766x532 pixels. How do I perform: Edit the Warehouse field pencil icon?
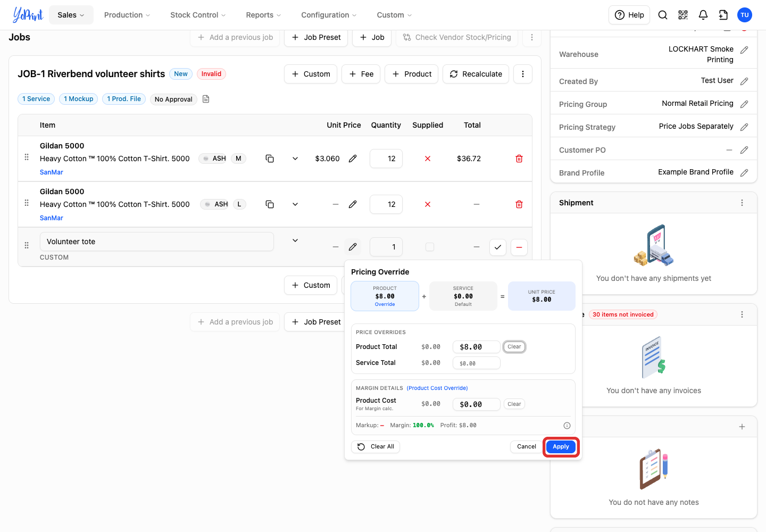click(744, 50)
